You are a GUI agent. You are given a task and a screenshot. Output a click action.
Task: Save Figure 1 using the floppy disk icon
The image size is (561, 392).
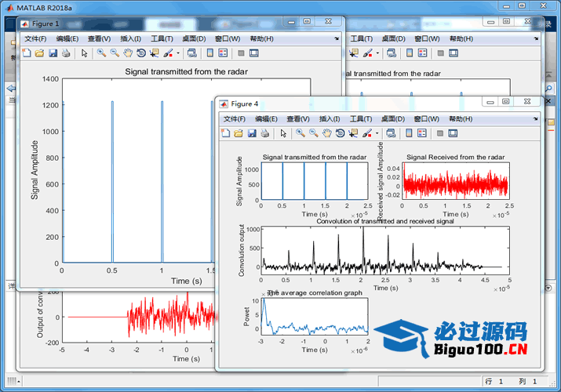coord(53,53)
